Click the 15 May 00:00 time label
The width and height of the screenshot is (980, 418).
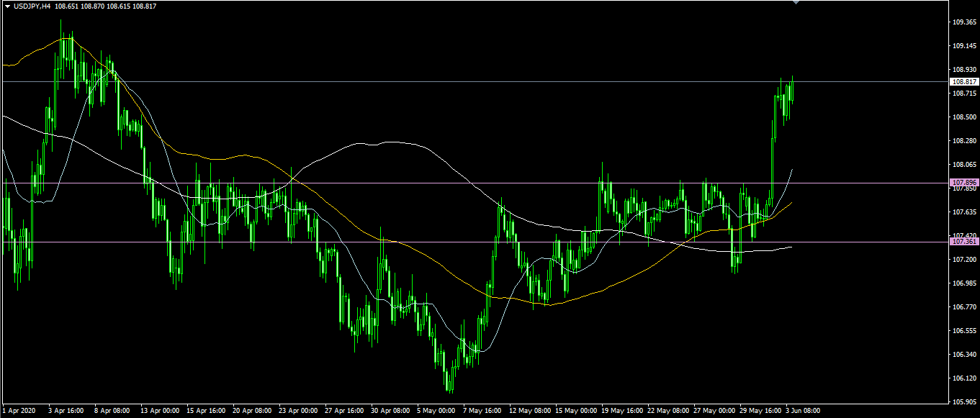point(575,411)
